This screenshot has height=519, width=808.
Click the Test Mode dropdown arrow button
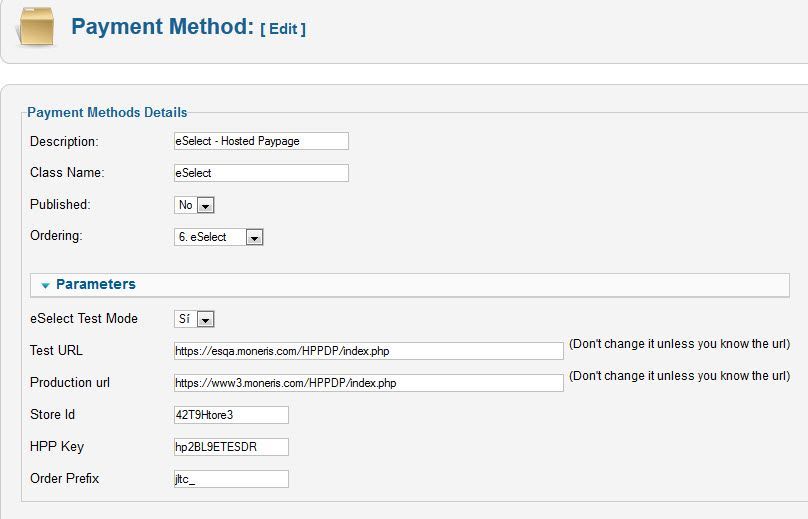(x=205, y=320)
